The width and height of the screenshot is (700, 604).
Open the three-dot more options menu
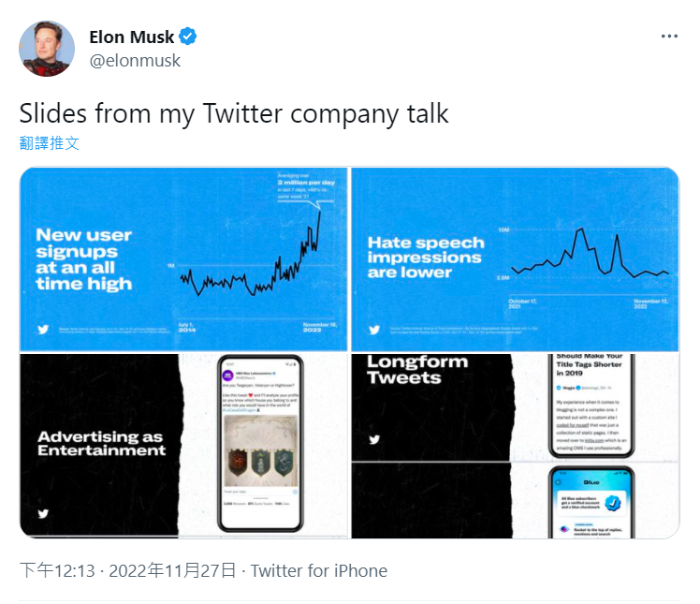tap(668, 37)
